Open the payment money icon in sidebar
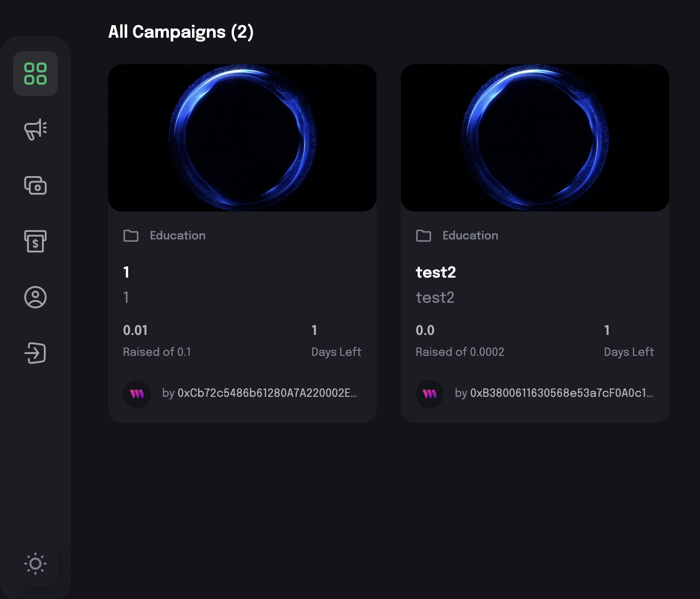The width and height of the screenshot is (700, 599). [35, 185]
